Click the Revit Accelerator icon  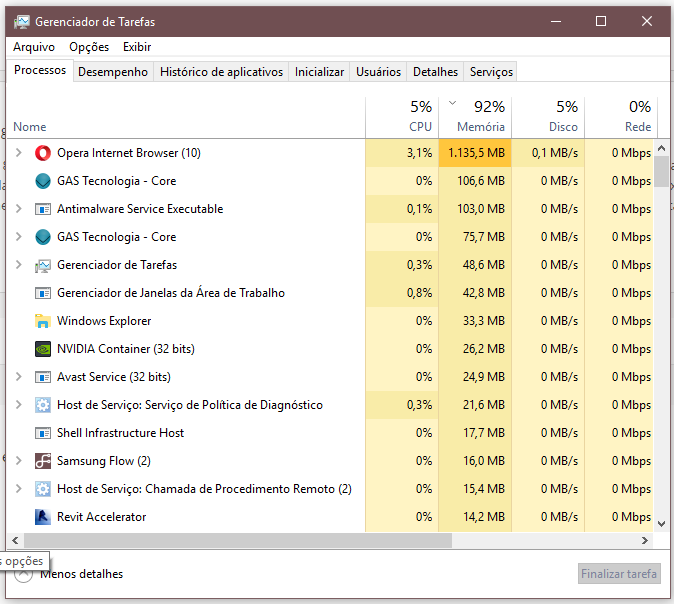(43, 517)
